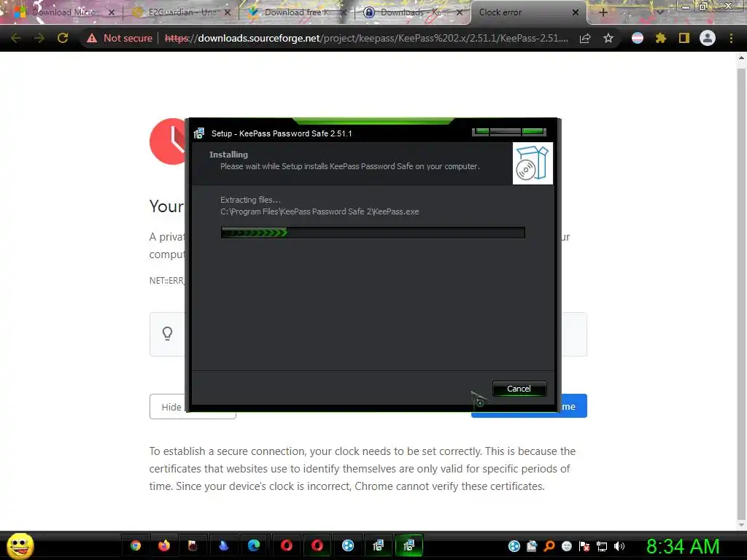Viewport: 747px width, 560px height.
Task: Toggle the Chrome side panel icon
Action: (684, 38)
